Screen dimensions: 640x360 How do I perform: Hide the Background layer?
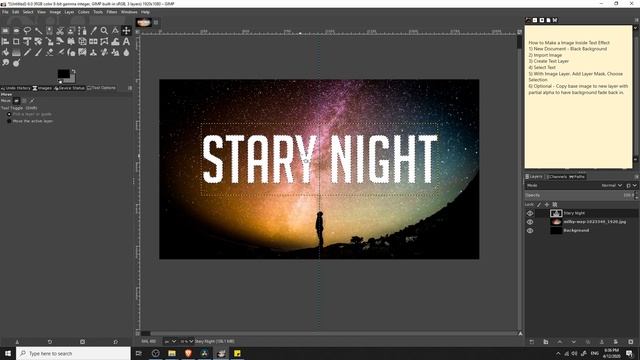pyautogui.click(x=530, y=231)
